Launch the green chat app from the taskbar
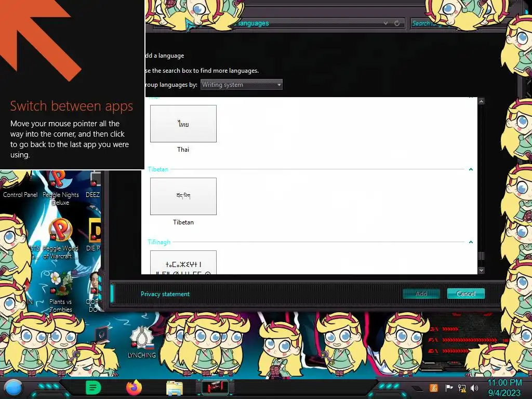The width and height of the screenshot is (532, 399). (94, 388)
